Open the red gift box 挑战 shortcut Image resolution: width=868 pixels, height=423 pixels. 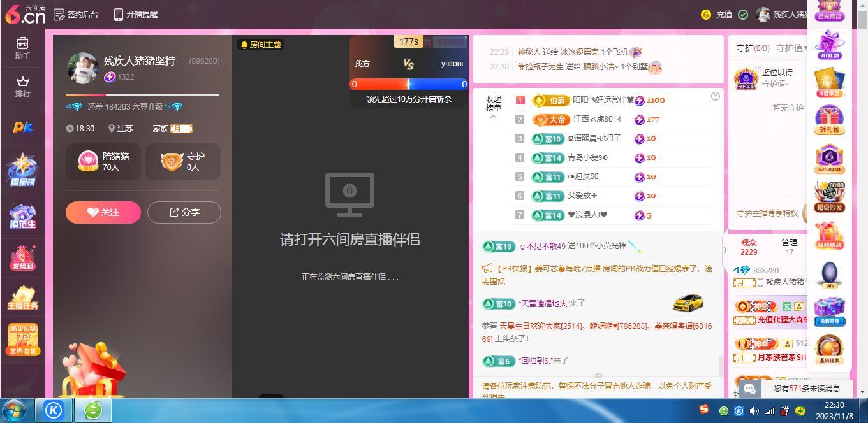click(x=830, y=234)
